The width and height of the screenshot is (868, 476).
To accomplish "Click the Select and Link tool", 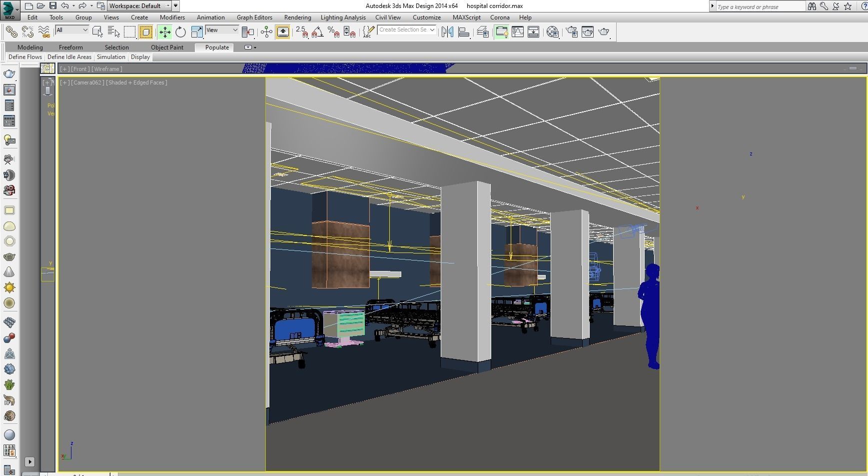I will click(x=11, y=32).
